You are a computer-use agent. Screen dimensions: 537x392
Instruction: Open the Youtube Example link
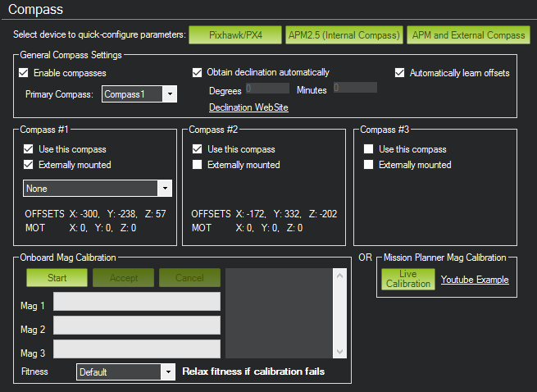475,280
